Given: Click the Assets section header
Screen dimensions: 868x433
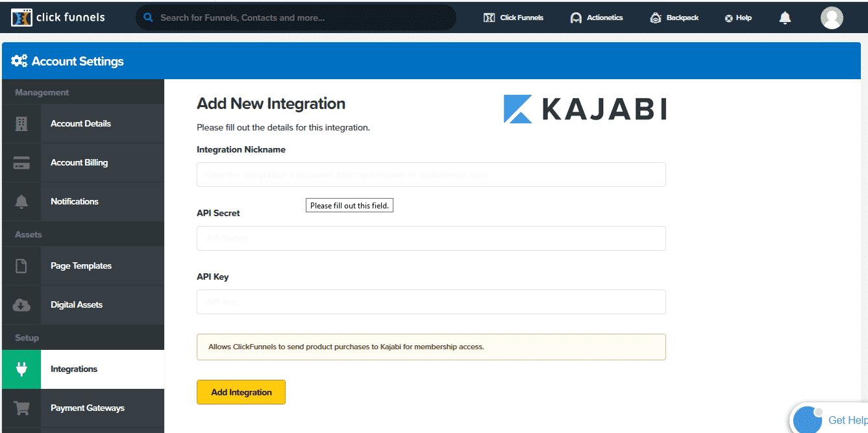Looking at the screenshot, I should [x=28, y=234].
